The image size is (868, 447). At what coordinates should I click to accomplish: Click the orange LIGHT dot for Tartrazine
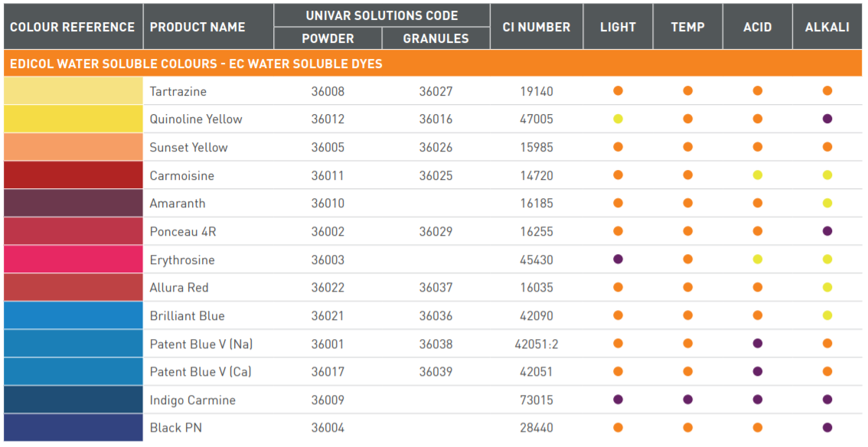tap(618, 91)
